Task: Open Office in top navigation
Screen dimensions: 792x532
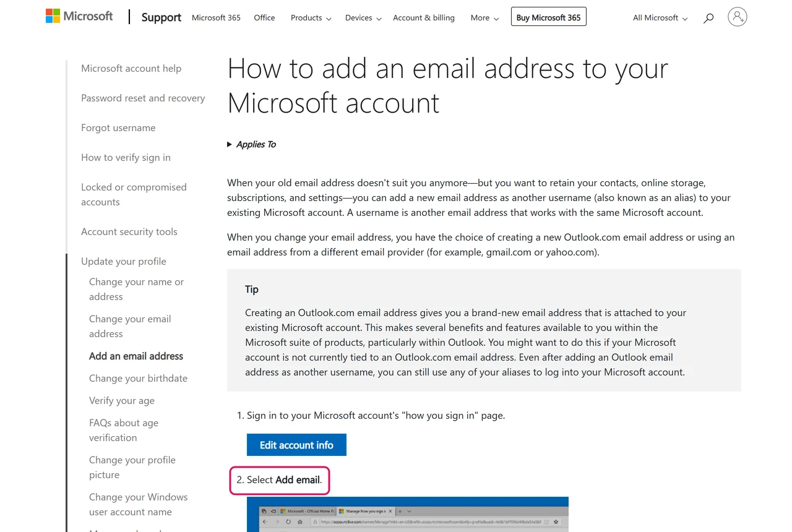Action: click(x=264, y=18)
